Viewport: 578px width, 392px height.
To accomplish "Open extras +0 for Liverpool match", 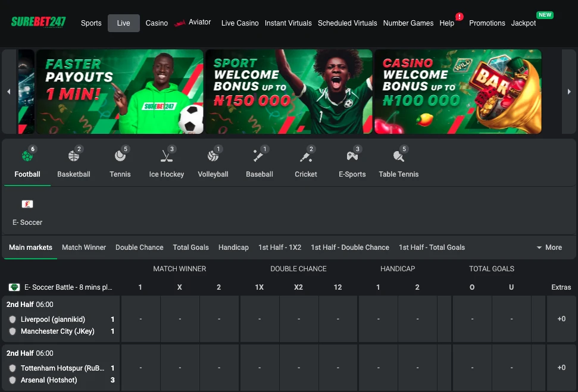I will [561, 319].
